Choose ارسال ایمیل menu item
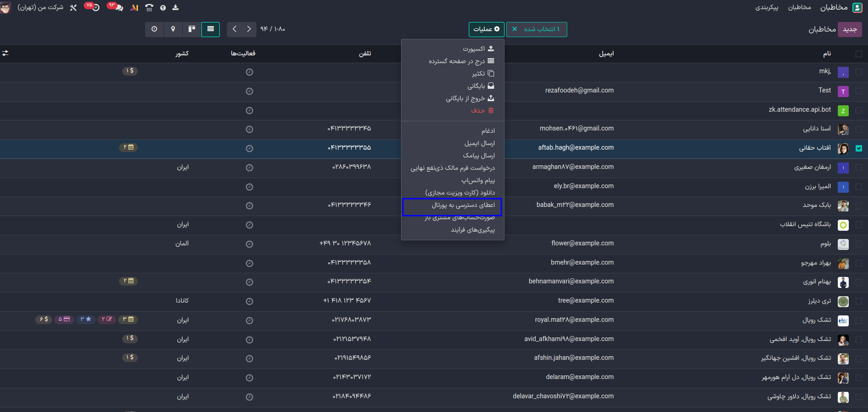Screen dimensions: 868x412 coord(453,143)
